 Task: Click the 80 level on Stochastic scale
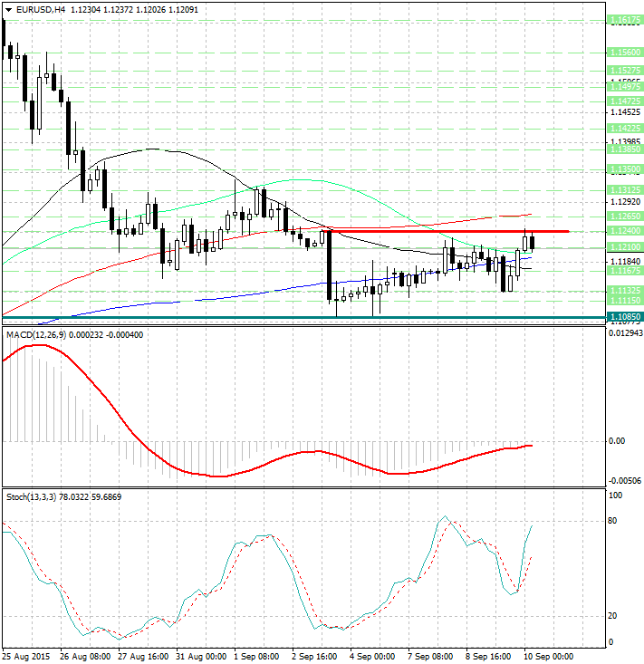point(612,521)
